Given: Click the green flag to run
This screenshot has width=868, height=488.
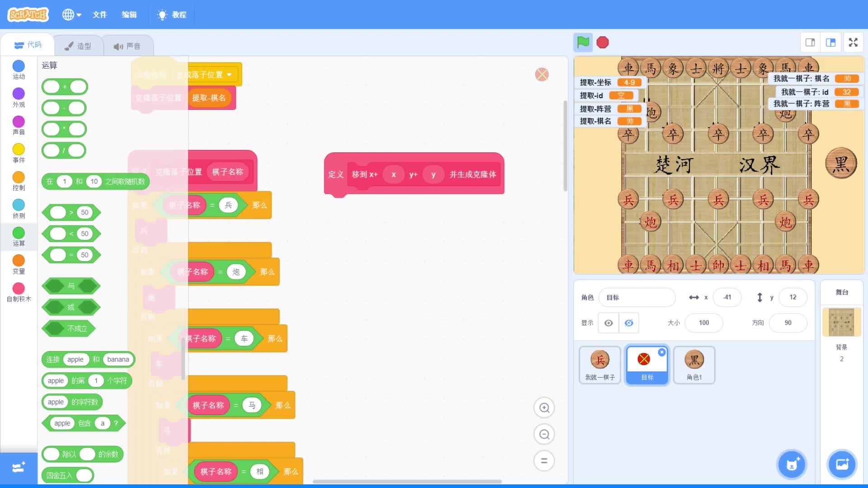Looking at the screenshot, I should click(x=583, y=42).
